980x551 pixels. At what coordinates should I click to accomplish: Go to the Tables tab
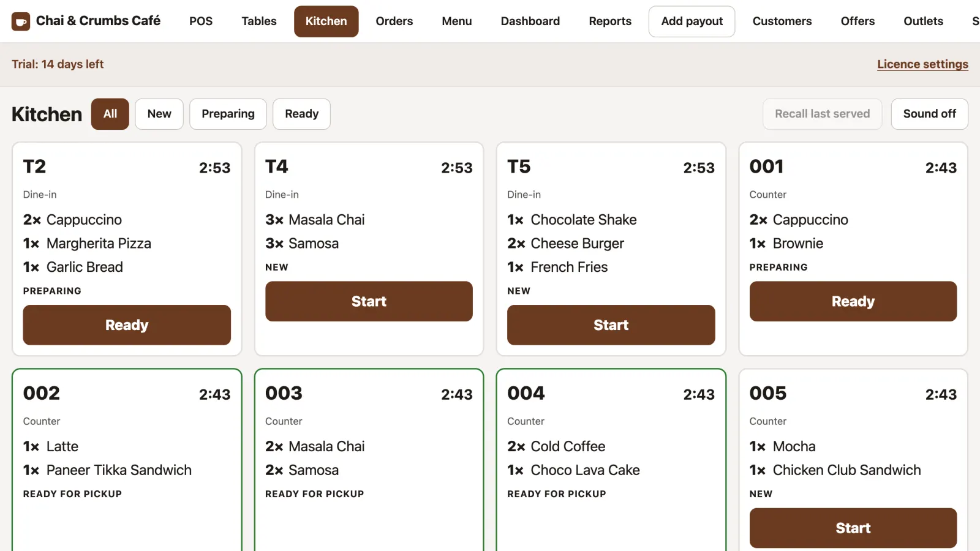259,21
